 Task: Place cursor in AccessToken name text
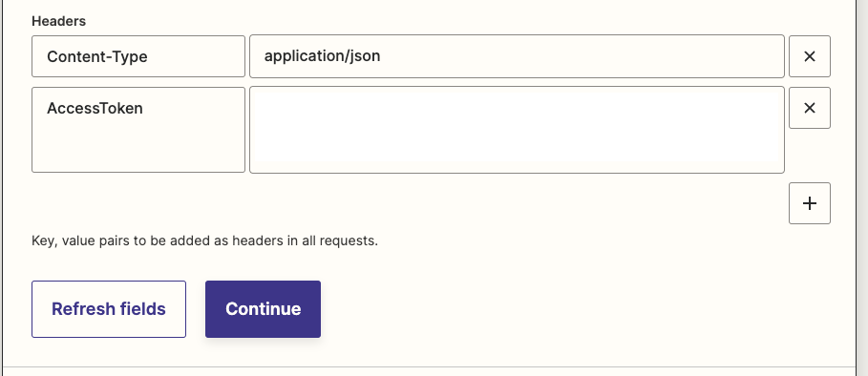click(95, 109)
